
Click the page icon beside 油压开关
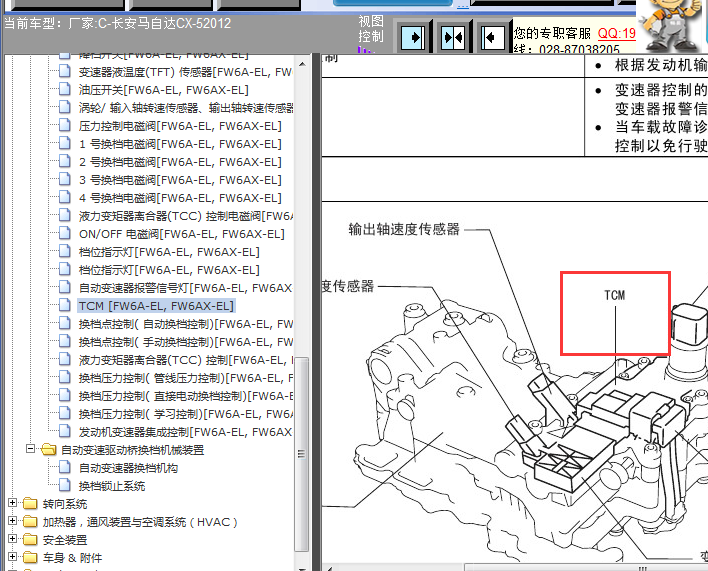[x=65, y=89]
